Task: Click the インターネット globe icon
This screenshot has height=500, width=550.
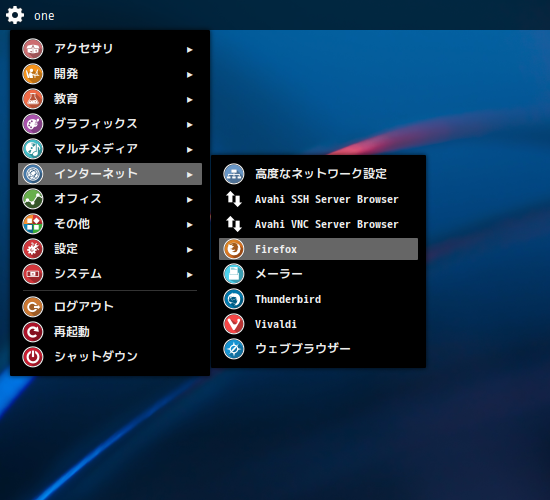Action: [33, 174]
